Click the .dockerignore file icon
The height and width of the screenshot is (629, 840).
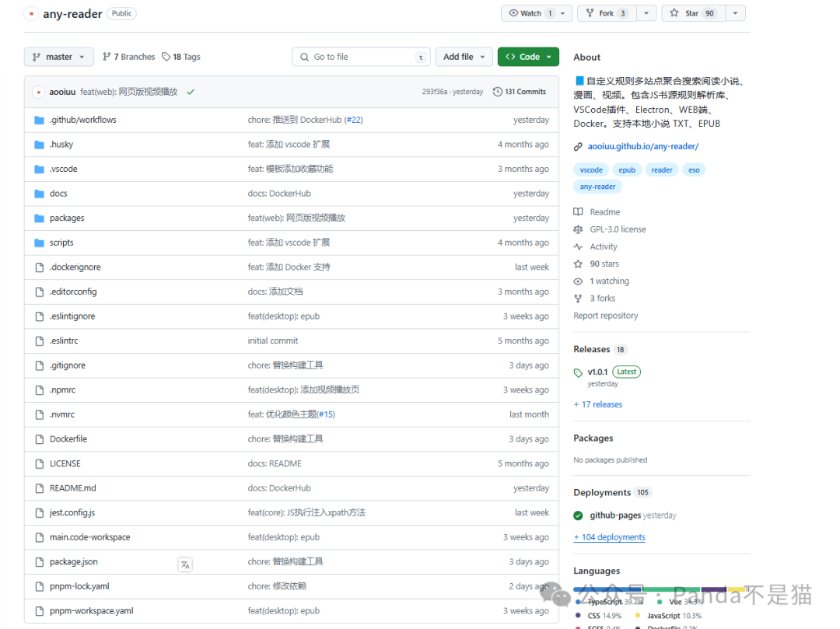(39, 267)
